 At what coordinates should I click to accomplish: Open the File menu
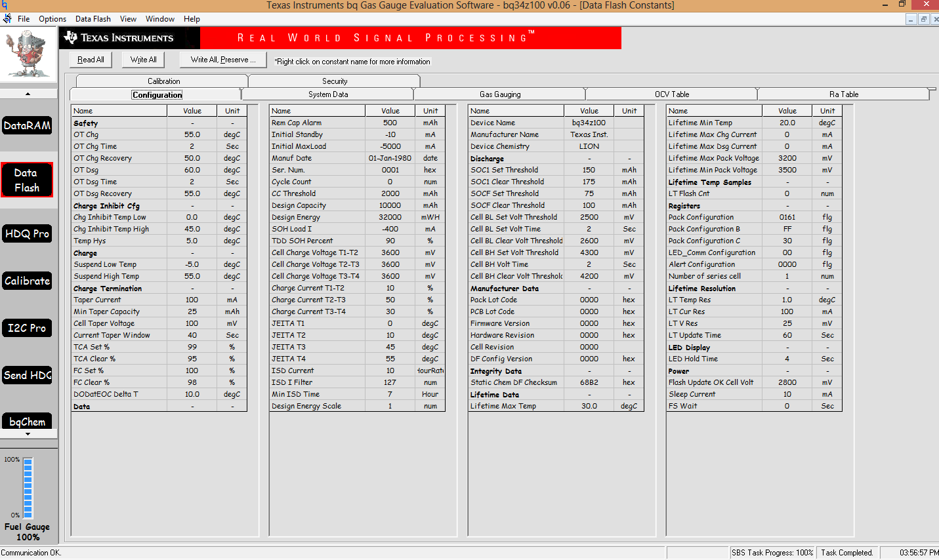[24, 19]
